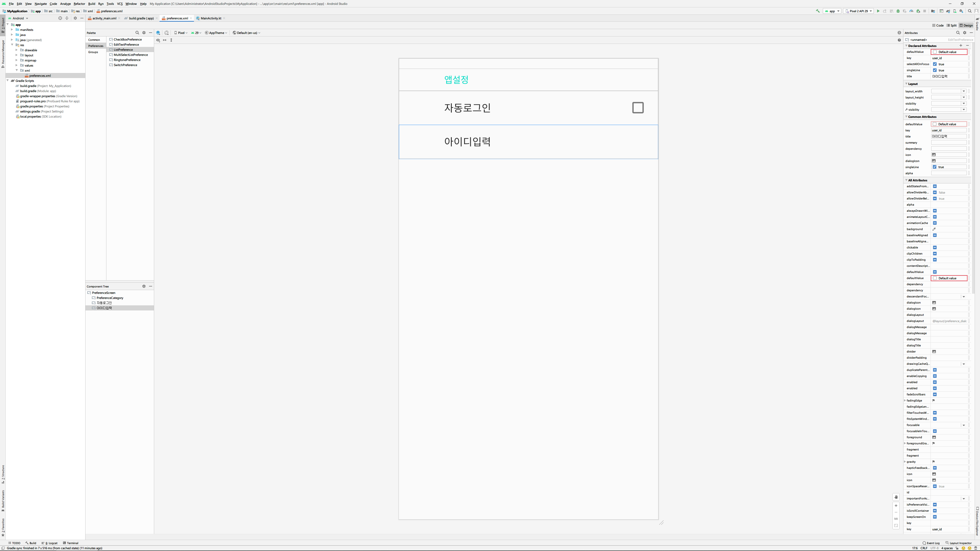The width and height of the screenshot is (980, 551).
Task: Click the orientation rotate icon in designer
Action: click(x=167, y=33)
